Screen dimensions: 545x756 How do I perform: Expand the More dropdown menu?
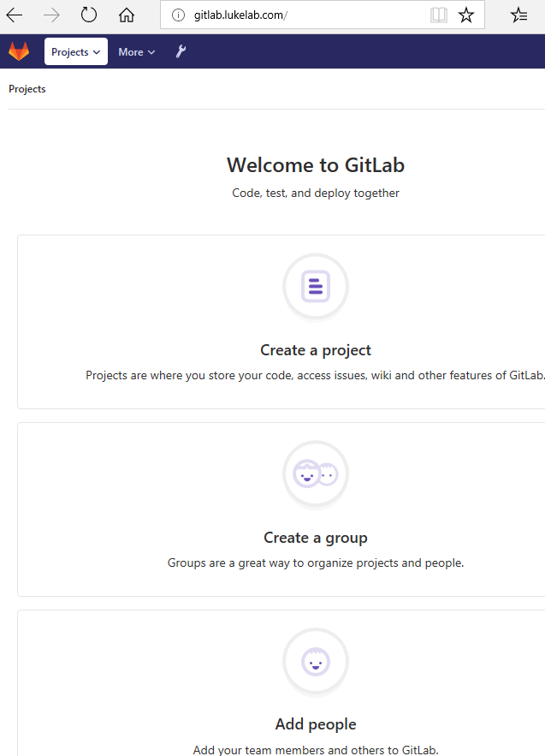[x=136, y=51]
